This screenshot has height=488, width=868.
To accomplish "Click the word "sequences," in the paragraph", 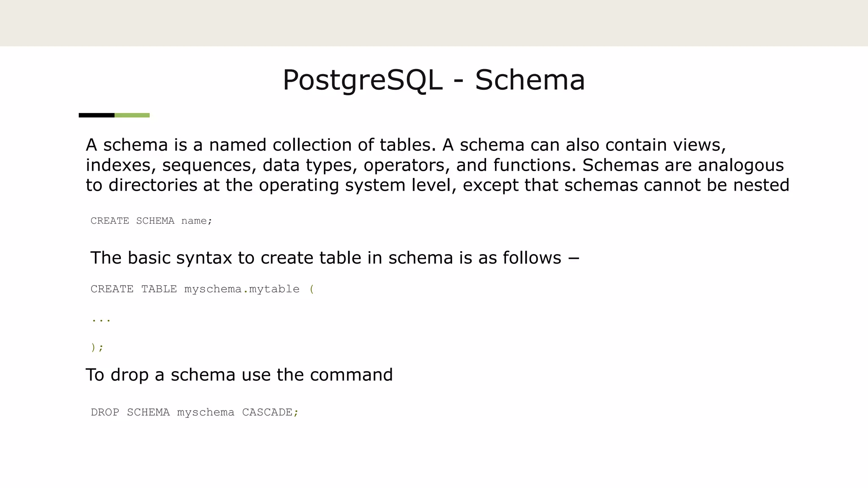I will coord(209,165).
